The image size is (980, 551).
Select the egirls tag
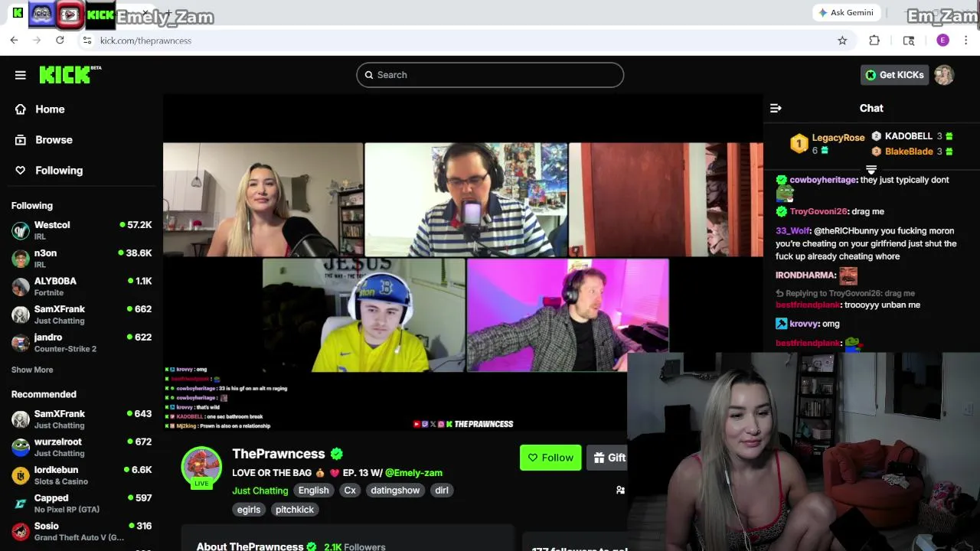pyautogui.click(x=249, y=510)
